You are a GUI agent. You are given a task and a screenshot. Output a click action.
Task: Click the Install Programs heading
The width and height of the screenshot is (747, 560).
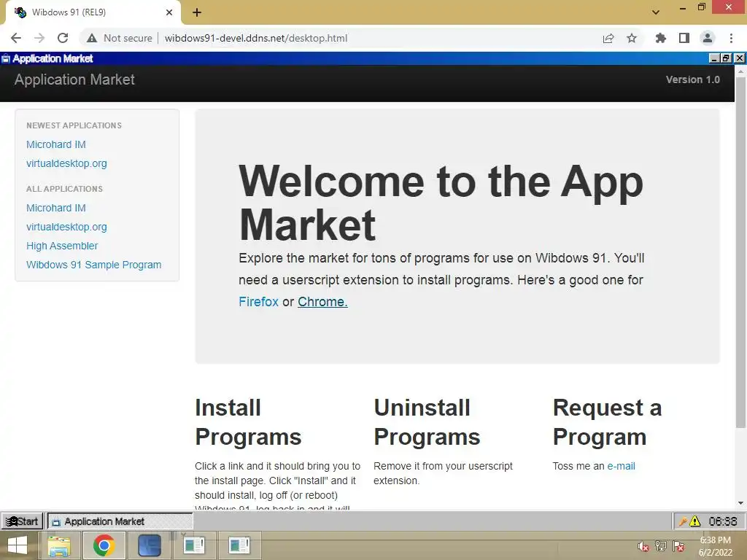click(x=248, y=422)
